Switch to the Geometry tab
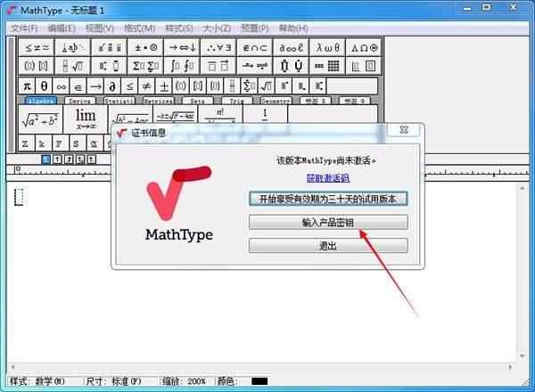Viewport: 535px width, 392px height. (x=276, y=101)
